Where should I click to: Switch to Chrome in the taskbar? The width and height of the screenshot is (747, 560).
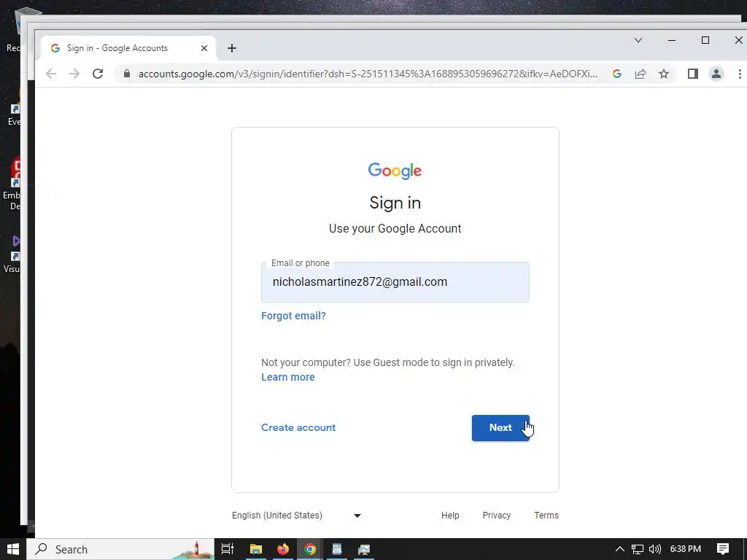[310, 549]
